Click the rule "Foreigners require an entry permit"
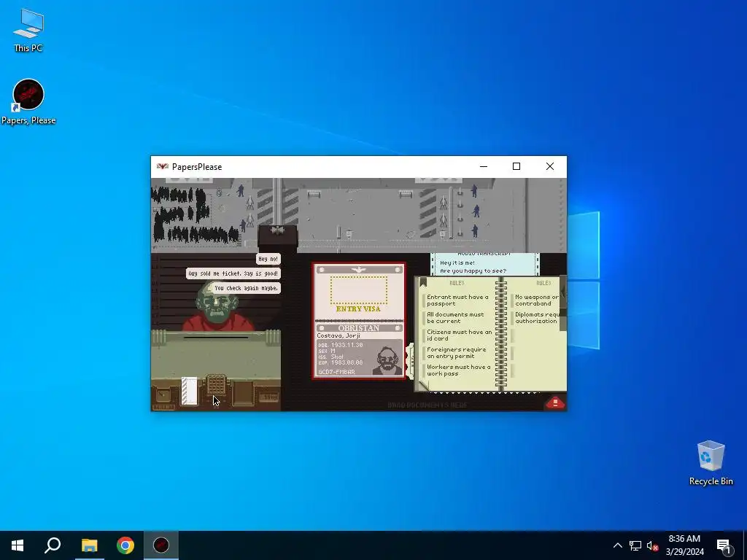747x560 pixels. click(457, 353)
